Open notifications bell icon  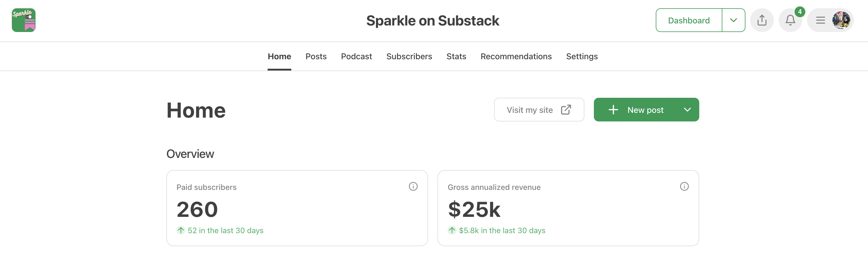coord(790,20)
